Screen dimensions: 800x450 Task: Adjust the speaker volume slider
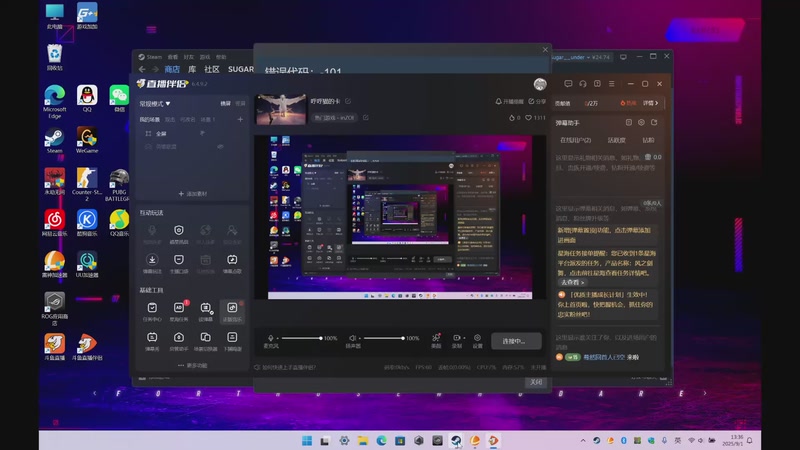point(383,338)
